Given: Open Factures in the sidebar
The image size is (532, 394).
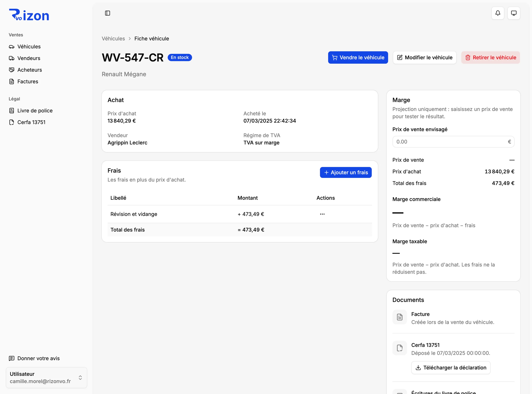Looking at the screenshot, I should point(47,81).
